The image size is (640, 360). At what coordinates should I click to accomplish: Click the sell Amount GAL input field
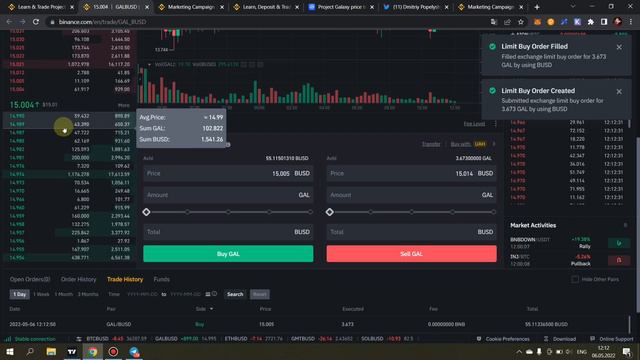pyautogui.click(x=411, y=195)
